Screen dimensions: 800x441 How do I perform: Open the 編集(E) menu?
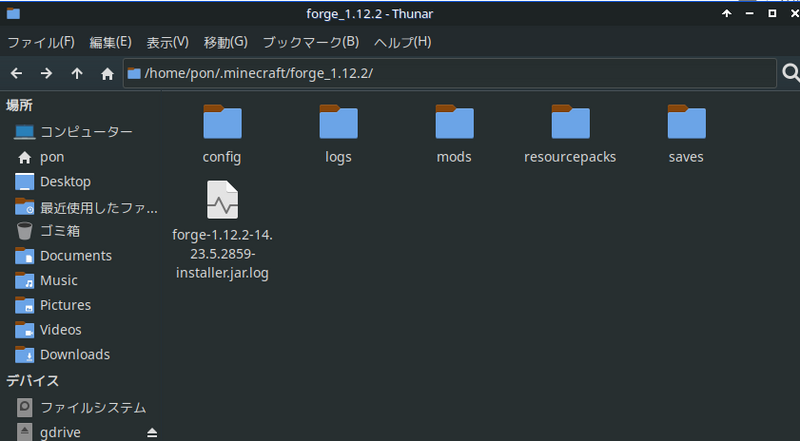point(110,42)
